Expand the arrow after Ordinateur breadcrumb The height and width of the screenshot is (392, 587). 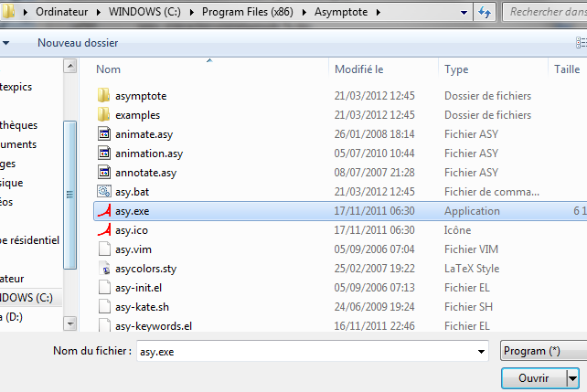coord(99,13)
